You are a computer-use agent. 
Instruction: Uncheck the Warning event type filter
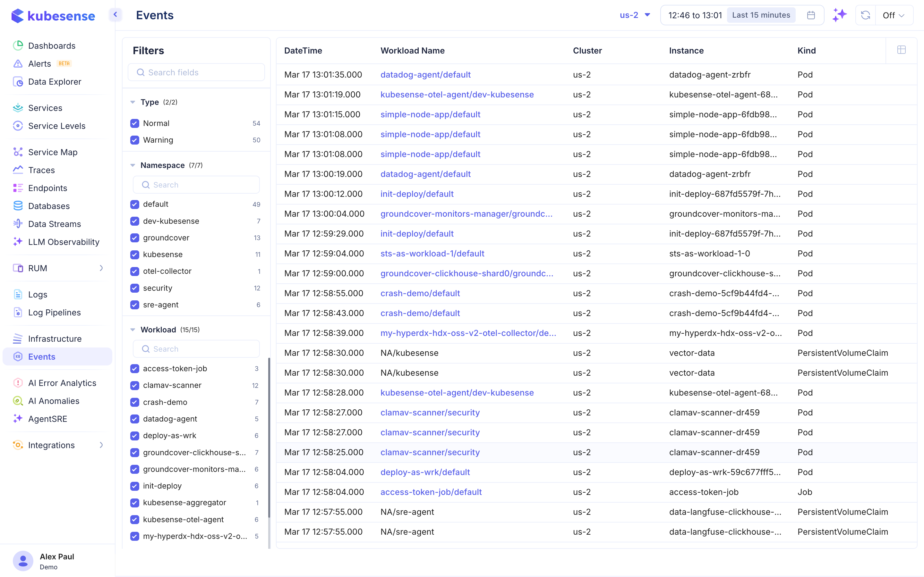[x=134, y=140]
